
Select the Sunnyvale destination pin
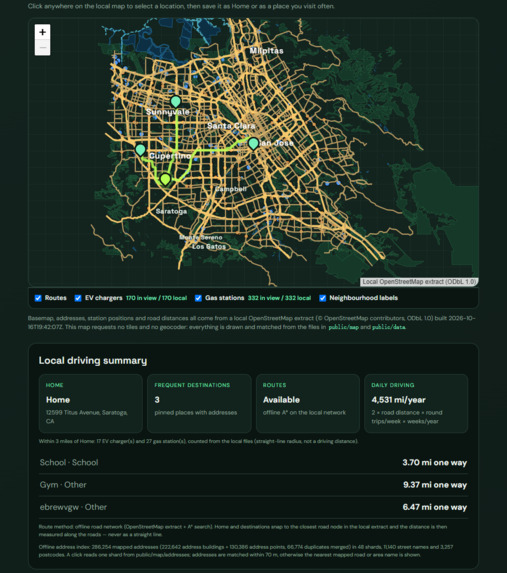tap(175, 102)
